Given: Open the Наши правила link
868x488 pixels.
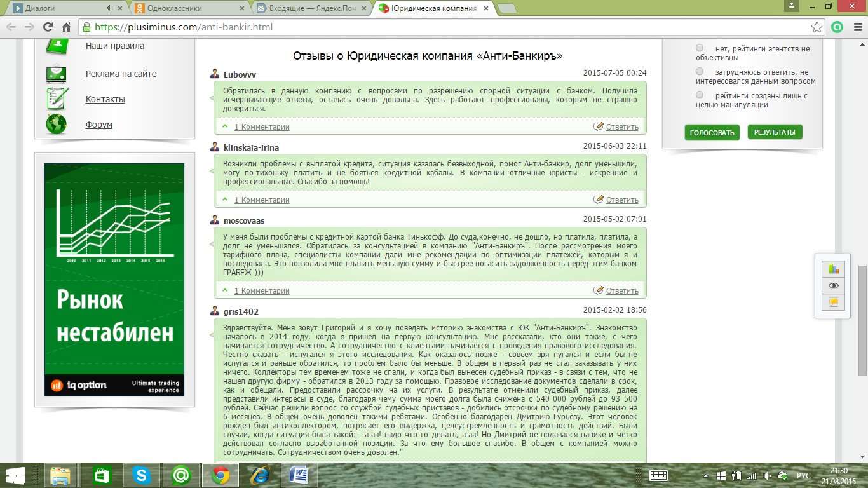Looking at the screenshot, I should (x=115, y=46).
